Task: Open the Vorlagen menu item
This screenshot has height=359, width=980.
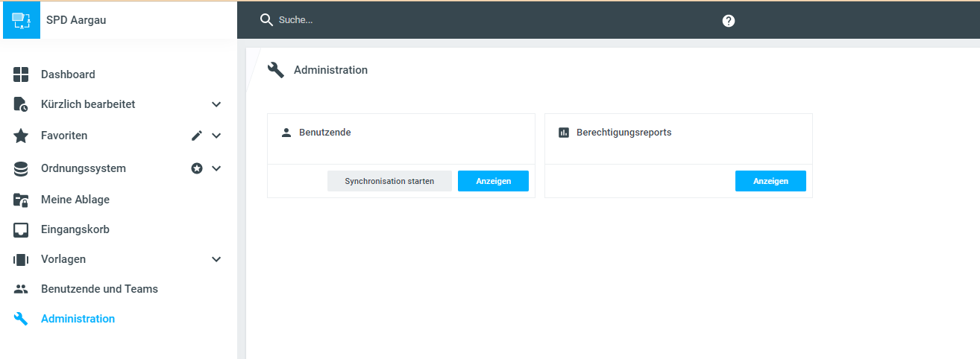Action: click(63, 259)
